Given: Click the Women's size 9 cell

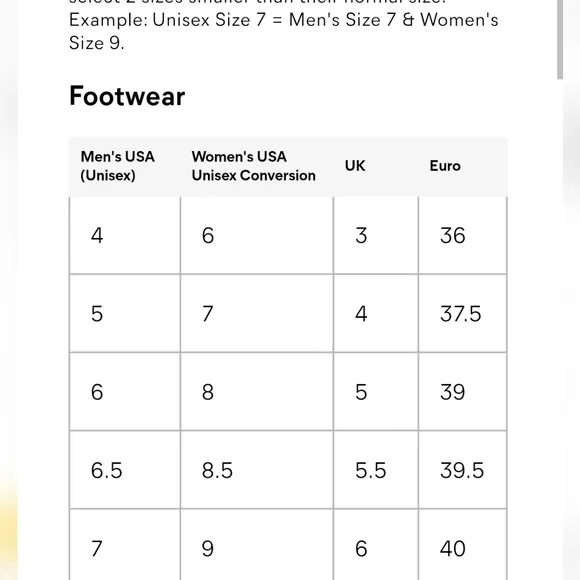Looking at the screenshot, I should (257, 545).
